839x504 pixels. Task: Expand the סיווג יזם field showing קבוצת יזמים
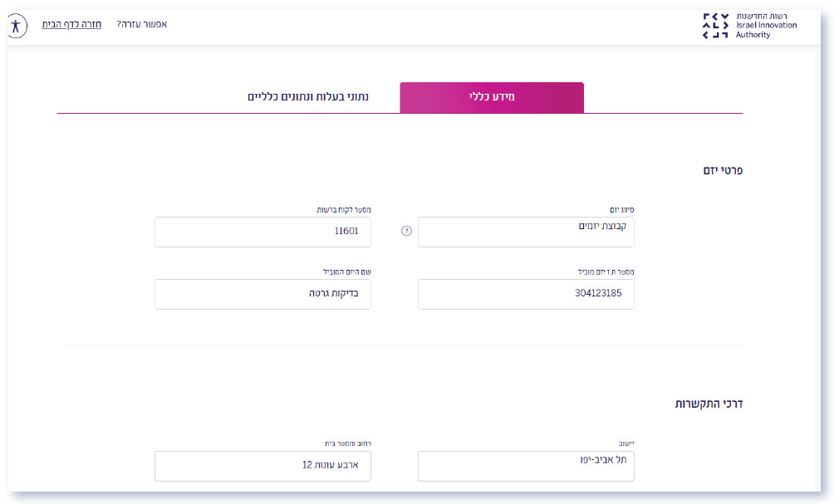coord(525,232)
